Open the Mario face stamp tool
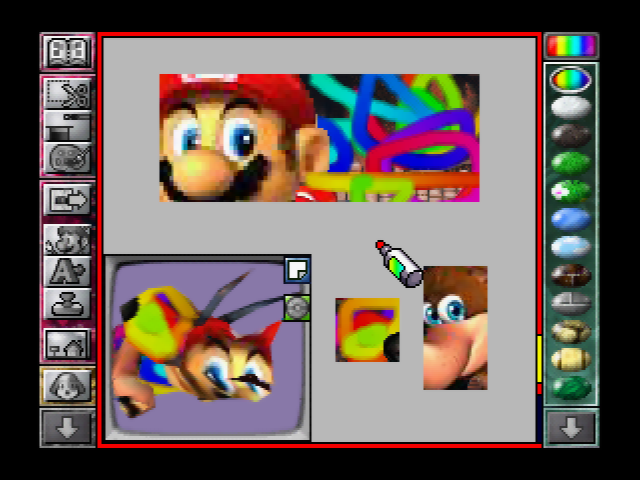This screenshot has width=640, height=480. point(68,240)
